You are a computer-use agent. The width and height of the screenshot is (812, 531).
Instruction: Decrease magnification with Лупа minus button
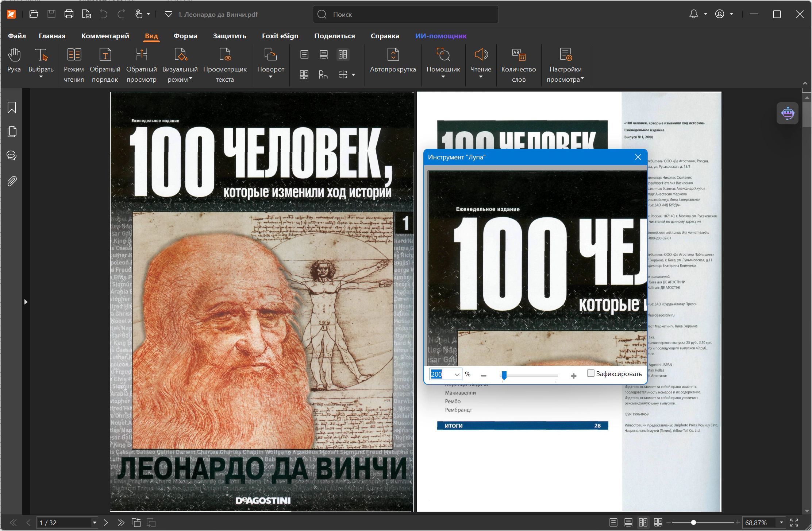(484, 376)
